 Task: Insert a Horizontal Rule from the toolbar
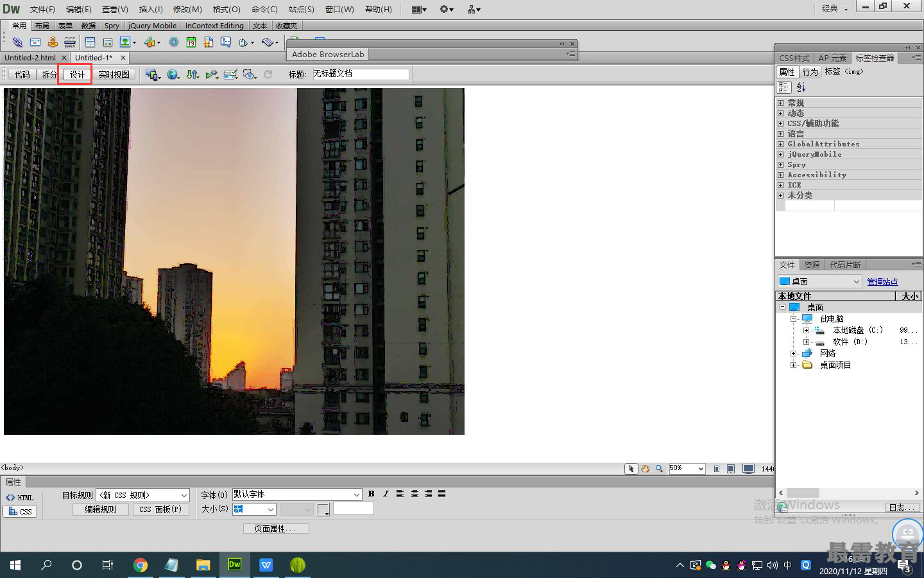70,42
